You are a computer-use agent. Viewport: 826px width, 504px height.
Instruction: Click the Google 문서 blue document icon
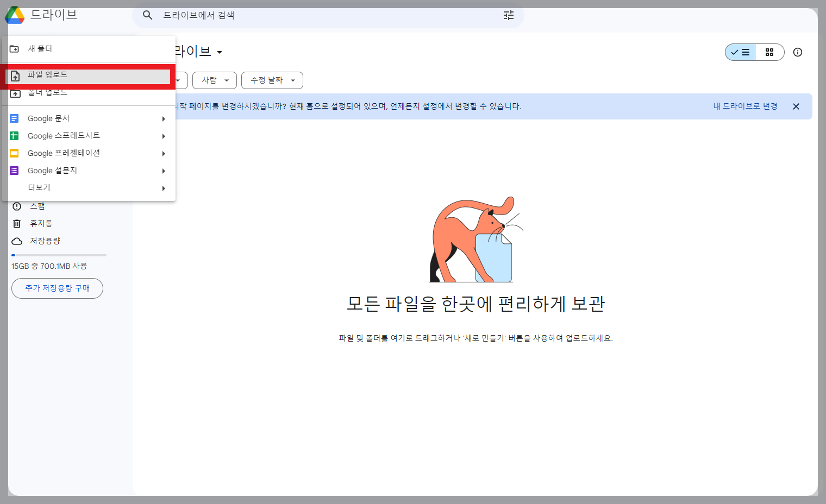15,118
